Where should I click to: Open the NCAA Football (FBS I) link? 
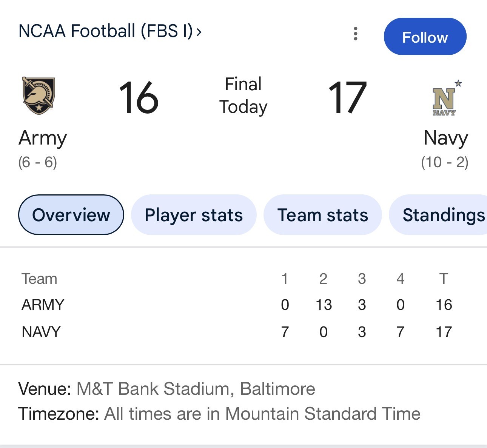point(106,31)
